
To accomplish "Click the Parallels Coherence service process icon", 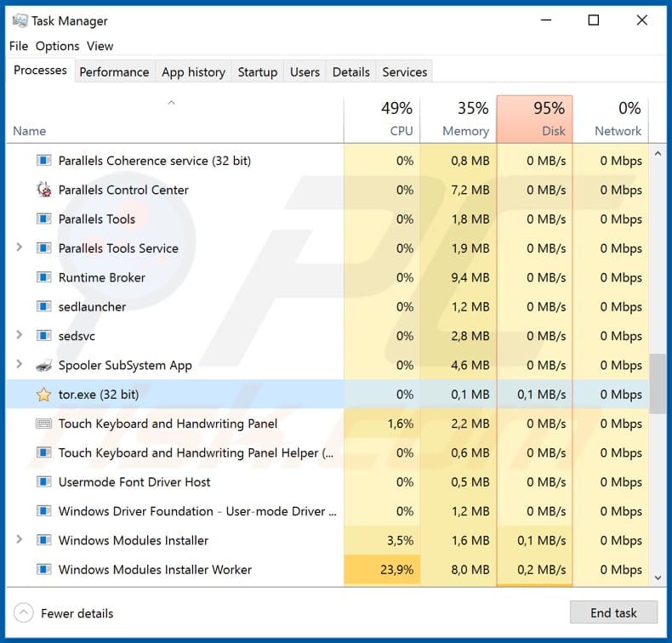I will point(43,161).
